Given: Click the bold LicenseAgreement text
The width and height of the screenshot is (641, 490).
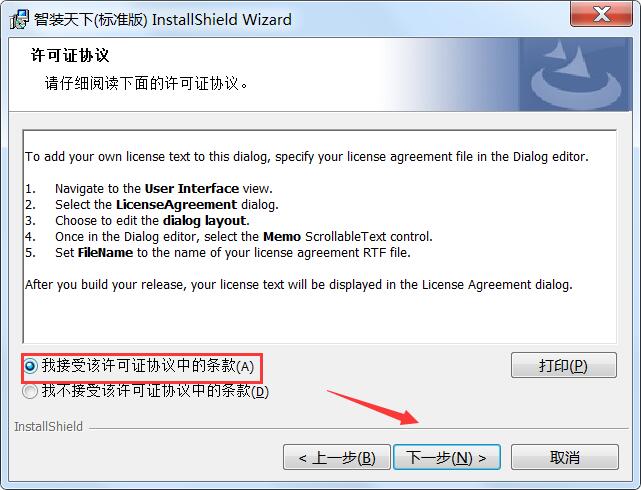Looking at the screenshot, I should point(176,204).
